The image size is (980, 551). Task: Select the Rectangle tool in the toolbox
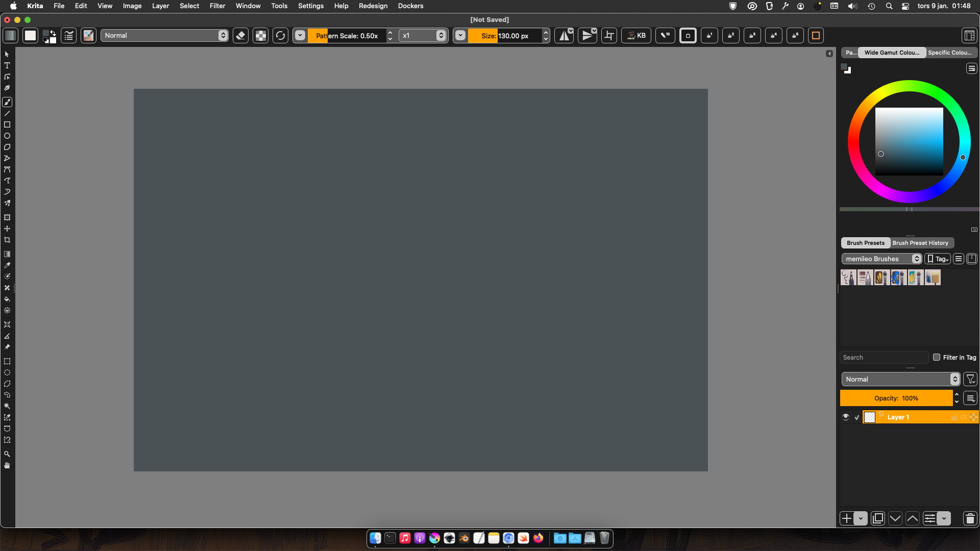(x=7, y=124)
